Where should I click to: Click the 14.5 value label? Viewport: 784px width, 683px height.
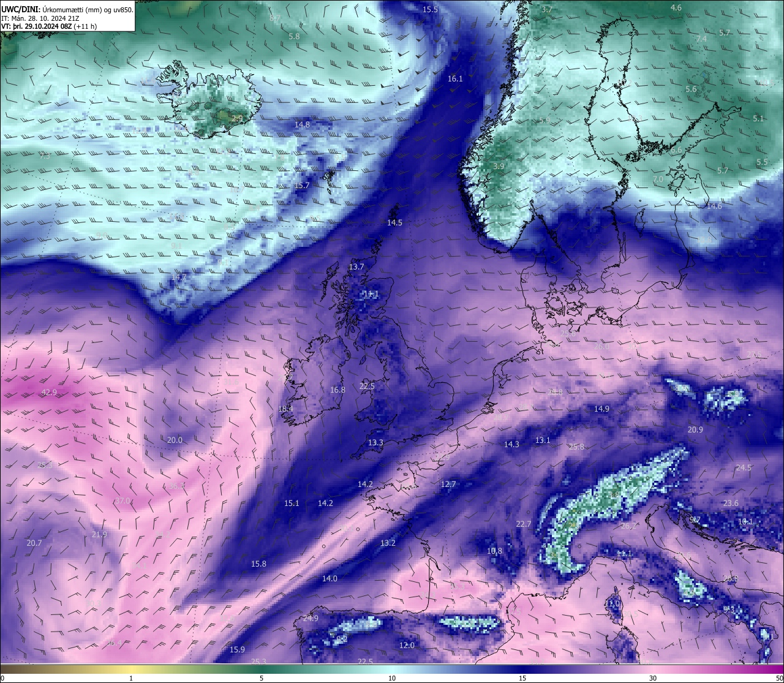tap(394, 223)
